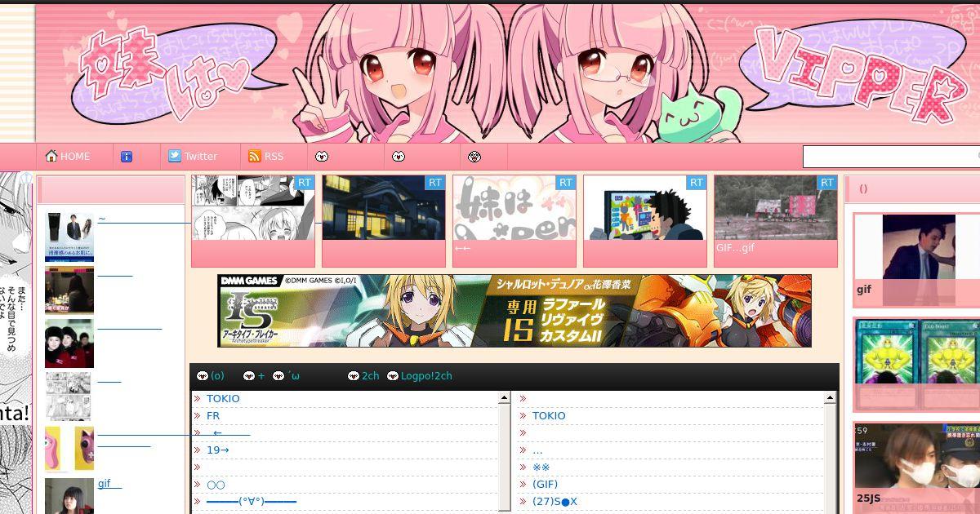Open the gray site-logo RT thumbnail
Image resolution: width=980 pixels, height=514 pixels.
514,208
